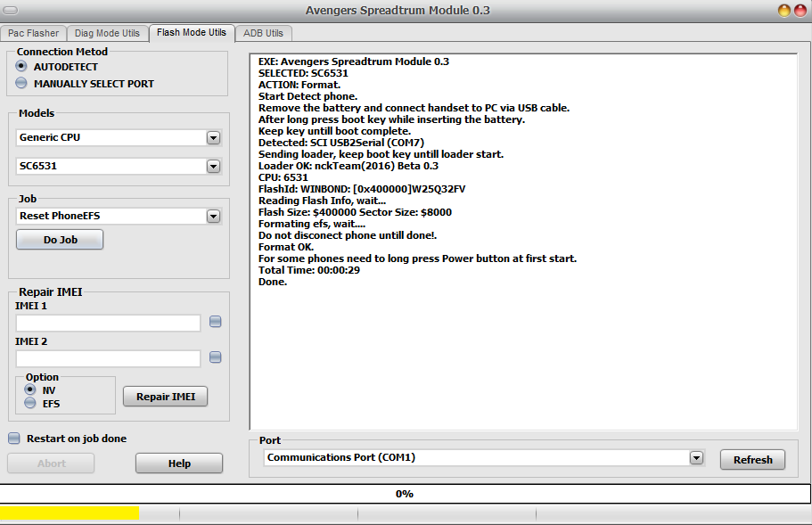The width and height of the screenshot is (812, 525).
Task: Choose the NV option radio button
Action: (30, 390)
